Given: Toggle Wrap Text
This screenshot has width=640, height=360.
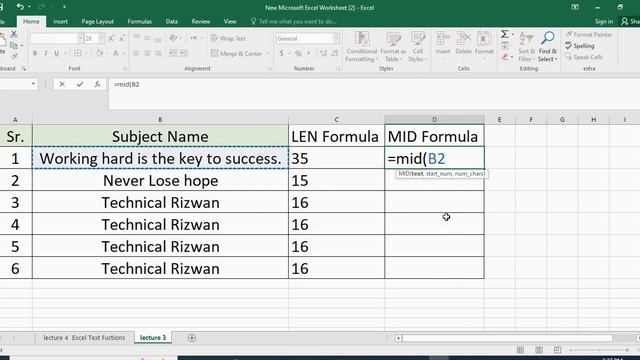Looking at the screenshot, I should (x=228, y=38).
